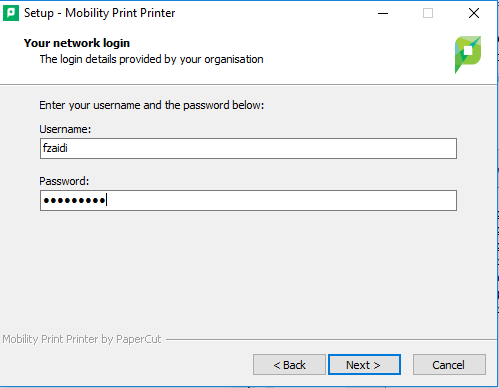Click the Next > button
Screen dimensions: 499x388
tap(364, 365)
